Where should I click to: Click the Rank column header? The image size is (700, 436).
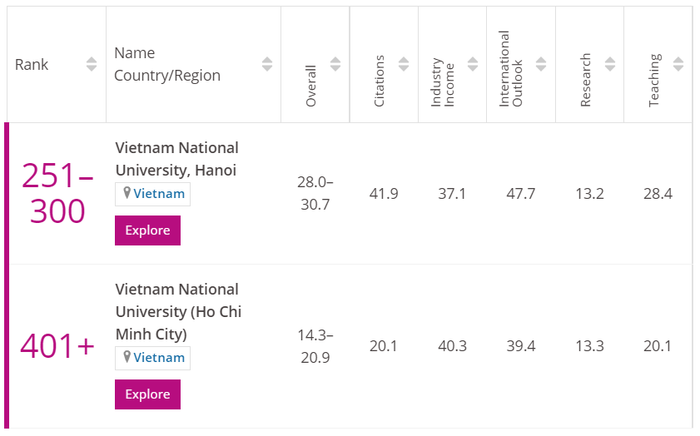pyautogui.click(x=32, y=64)
